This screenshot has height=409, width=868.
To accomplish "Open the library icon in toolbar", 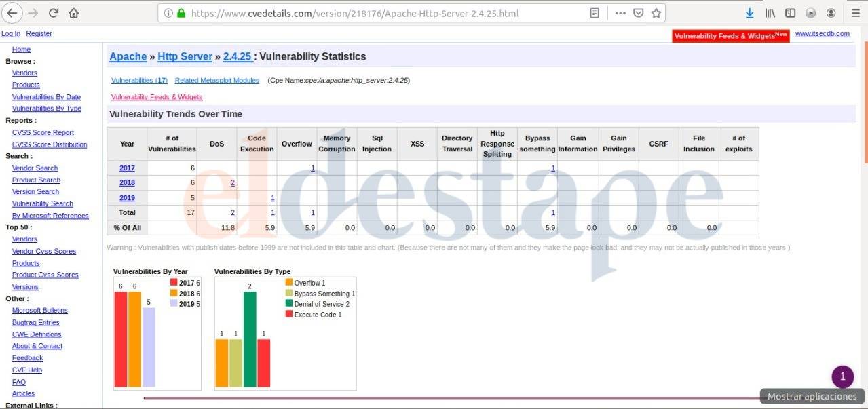I will (770, 13).
